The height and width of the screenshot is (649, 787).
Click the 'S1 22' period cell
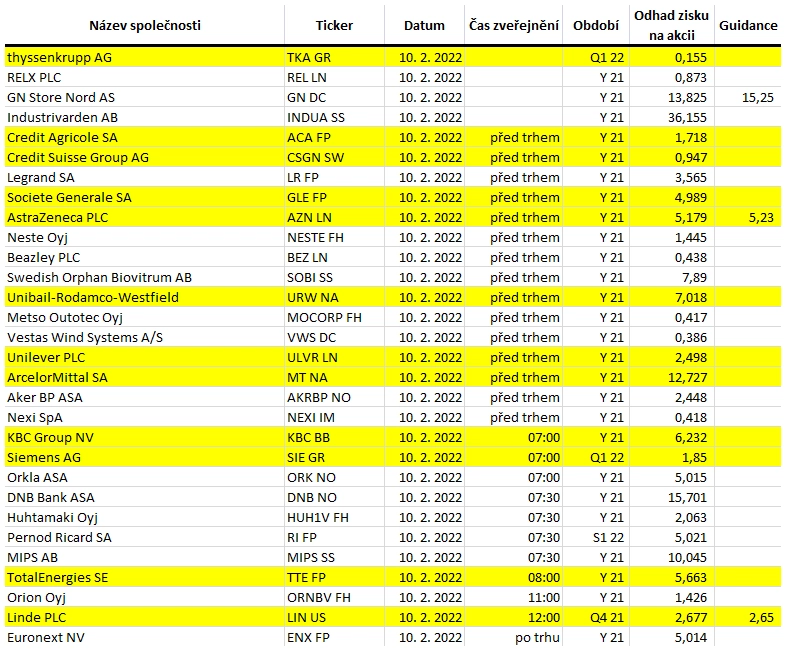pos(596,538)
